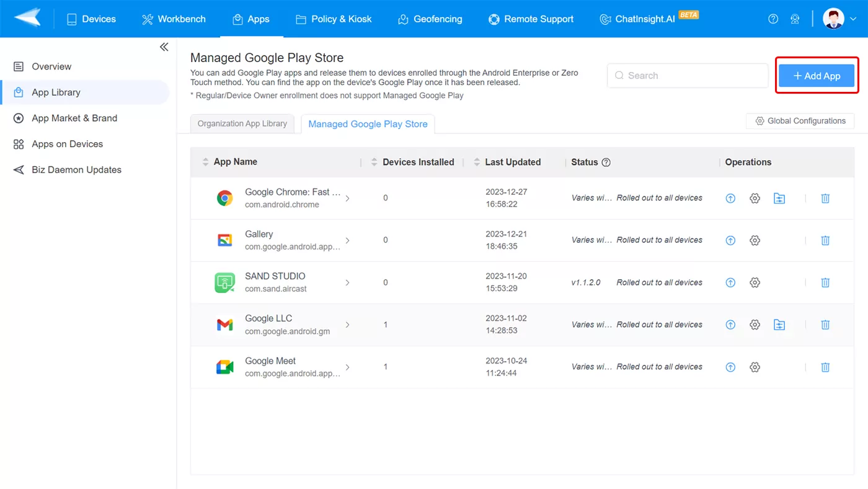Image resolution: width=868 pixels, height=489 pixels.
Task: Click the Gallery app icon
Action: [x=224, y=240]
